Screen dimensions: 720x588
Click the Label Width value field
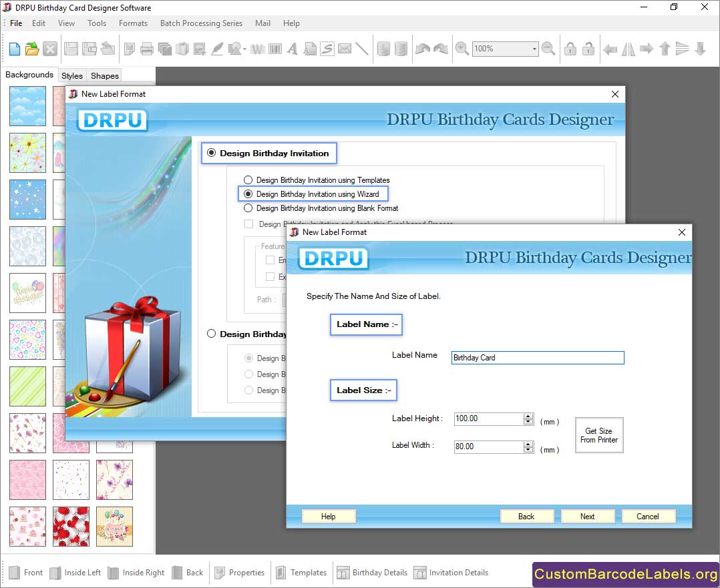pos(489,447)
